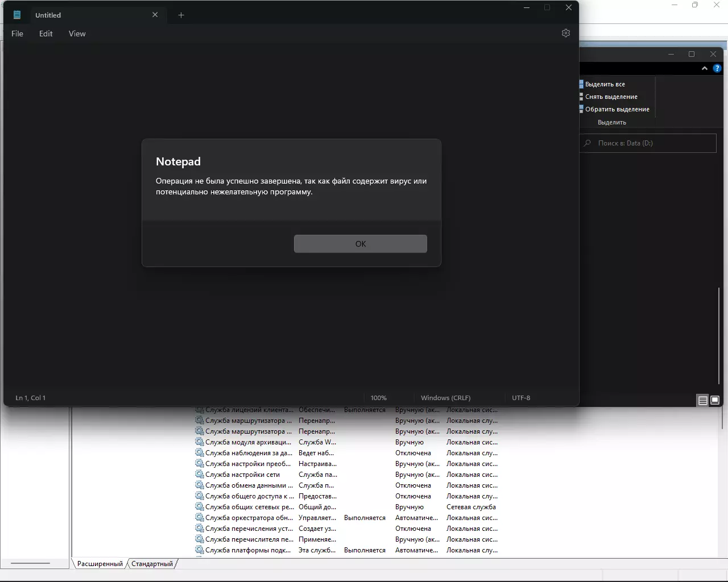Click the Windows (CRLF) line ending indicator
Image resolution: width=728 pixels, height=582 pixels.
click(x=446, y=398)
